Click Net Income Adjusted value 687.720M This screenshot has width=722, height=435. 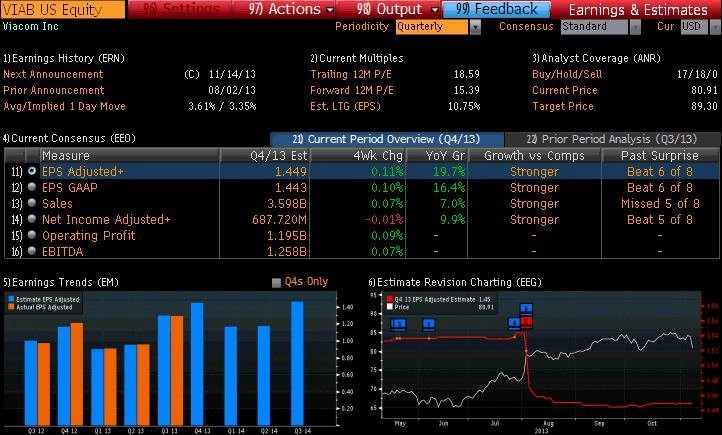coord(279,220)
